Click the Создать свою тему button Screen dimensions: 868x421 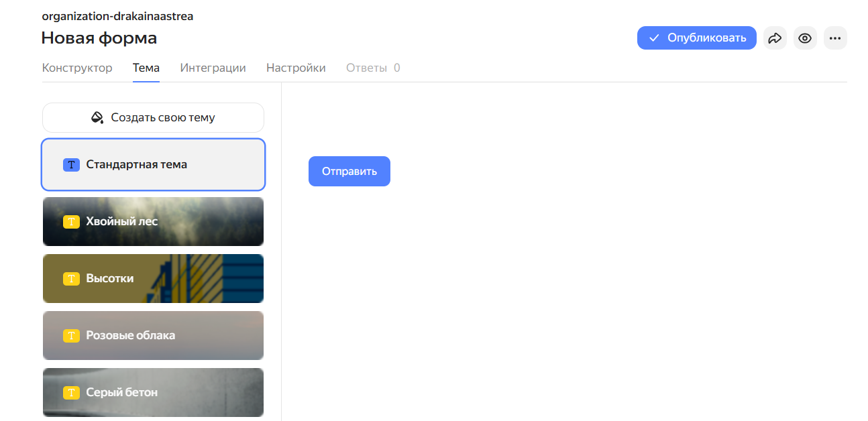(153, 118)
